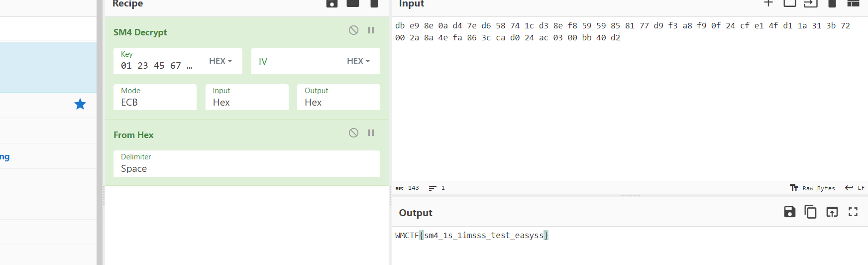
Task: Toggle breakpoint on From Hex operation
Action: 371,133
